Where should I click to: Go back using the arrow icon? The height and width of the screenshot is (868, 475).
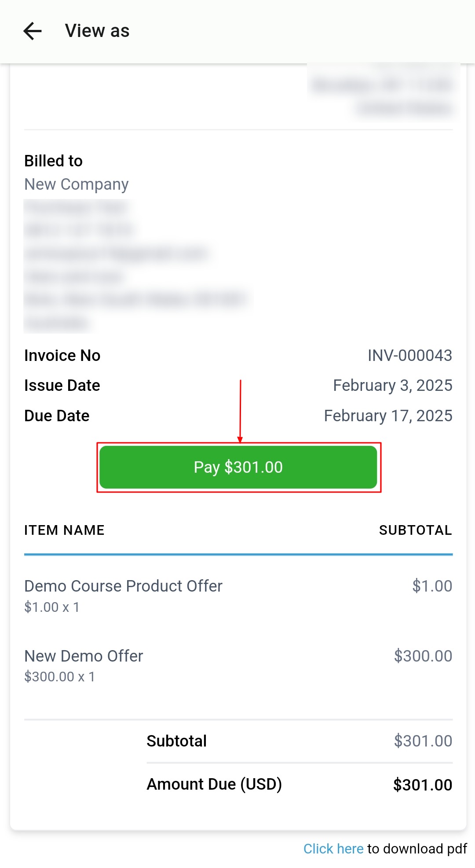(x=33, y=31)
